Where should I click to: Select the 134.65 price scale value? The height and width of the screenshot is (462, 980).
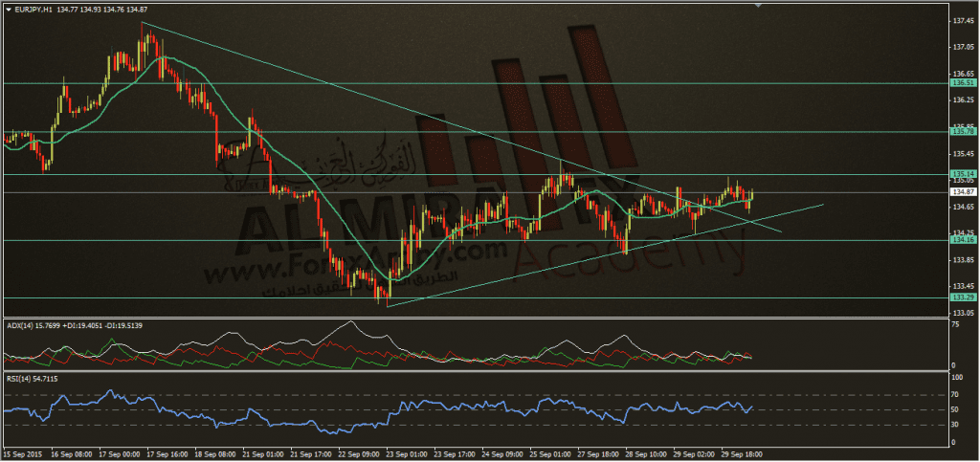963,207
